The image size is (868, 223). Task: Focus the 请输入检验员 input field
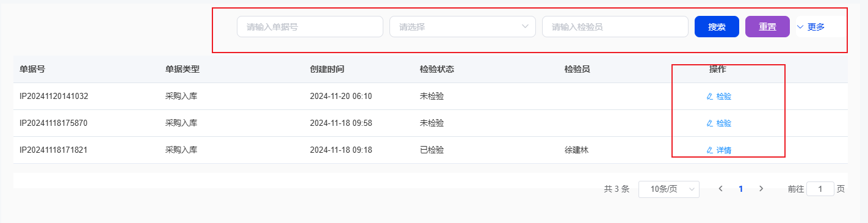click(x=615, y=27)
